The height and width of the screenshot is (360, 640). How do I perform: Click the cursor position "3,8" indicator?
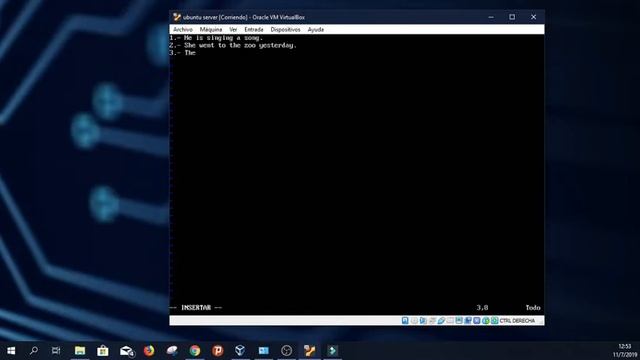click(482, 307)
